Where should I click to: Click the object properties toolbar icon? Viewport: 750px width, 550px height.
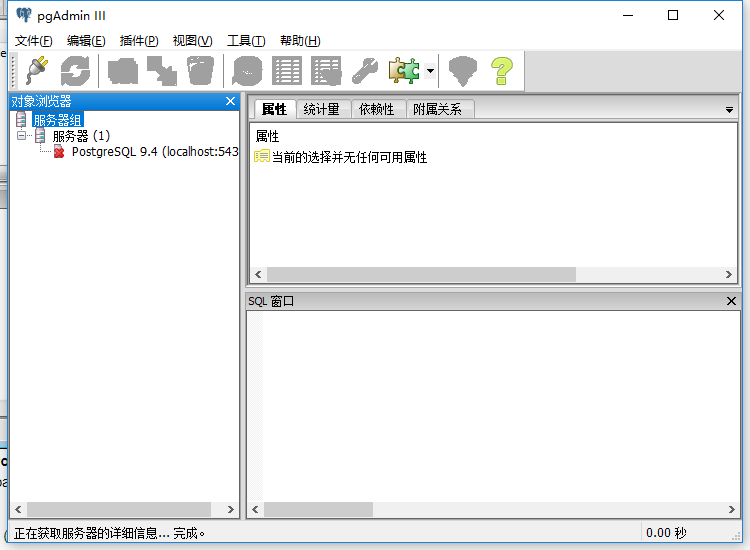point(123,71)
